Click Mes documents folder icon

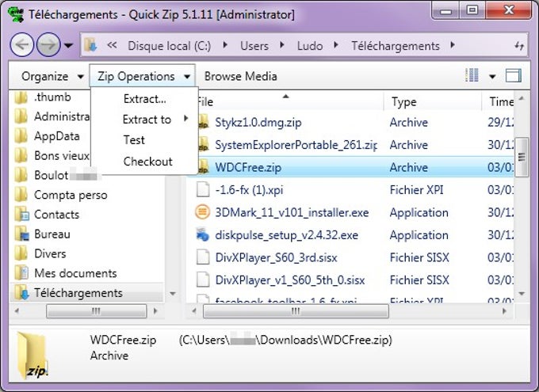[x=21, y=272]
